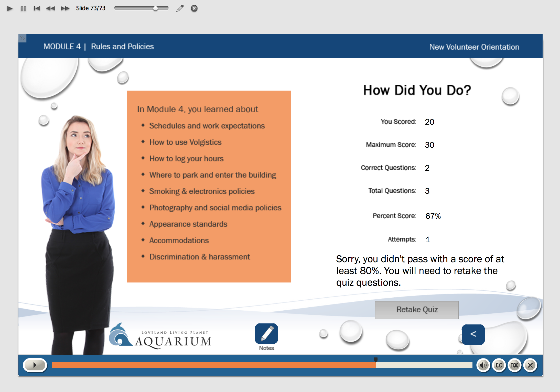Image resolution: width=560 pixels, height=392 pixels.
Task: Go to previous slide with rewind icon
Action: click(x=51, y=9)
